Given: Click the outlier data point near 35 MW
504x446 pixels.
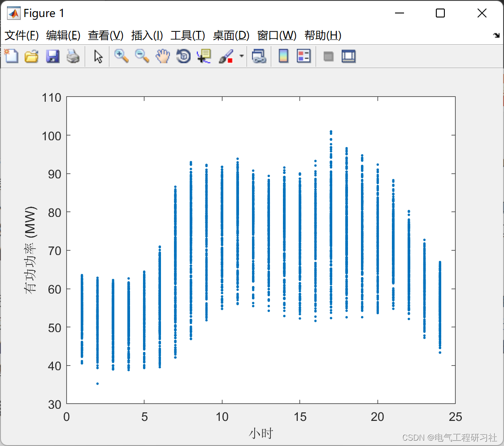Looking at the screenshot, I should coord(97,384).
